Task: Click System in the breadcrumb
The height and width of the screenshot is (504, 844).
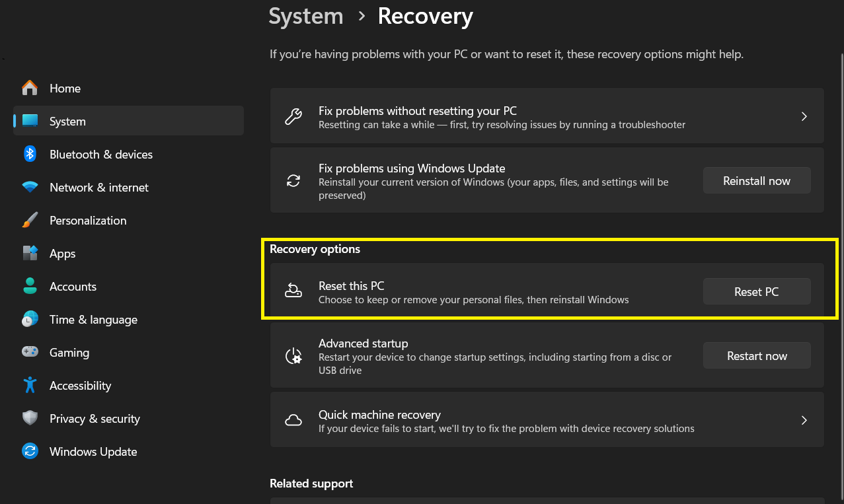Action: click(x=306, y=16)
